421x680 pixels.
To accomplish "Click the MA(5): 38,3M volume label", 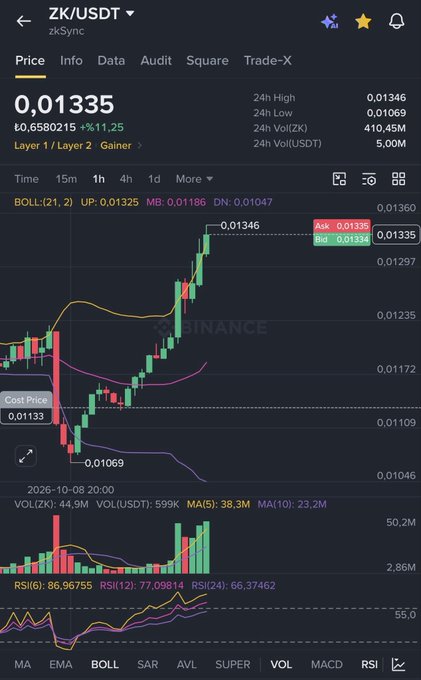I will point(218,504).
